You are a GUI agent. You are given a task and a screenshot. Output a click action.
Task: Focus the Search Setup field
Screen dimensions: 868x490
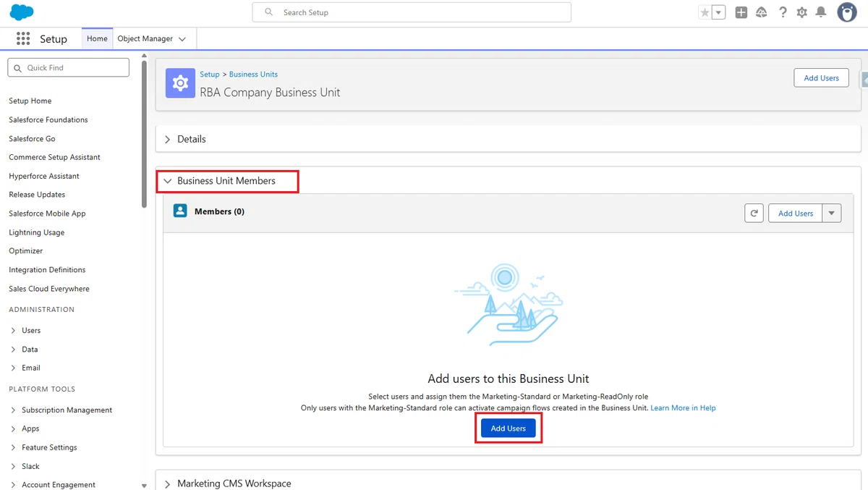click(412, 12)
